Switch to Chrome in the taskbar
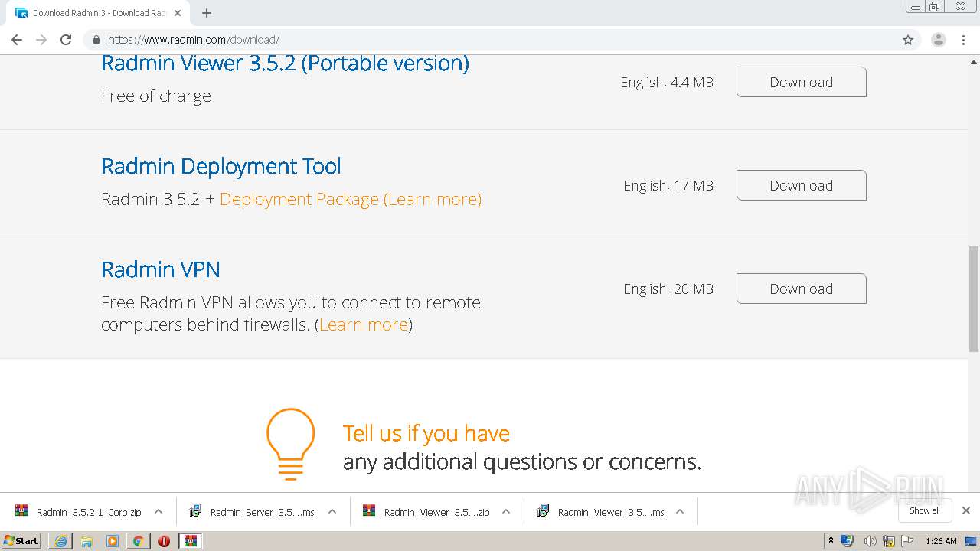 point(139,541)
